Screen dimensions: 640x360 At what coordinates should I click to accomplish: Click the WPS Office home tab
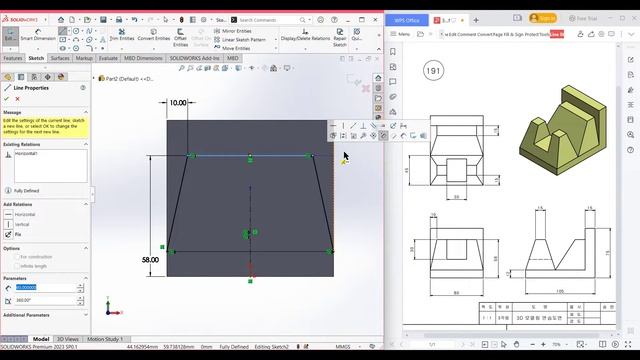[407, 20]
